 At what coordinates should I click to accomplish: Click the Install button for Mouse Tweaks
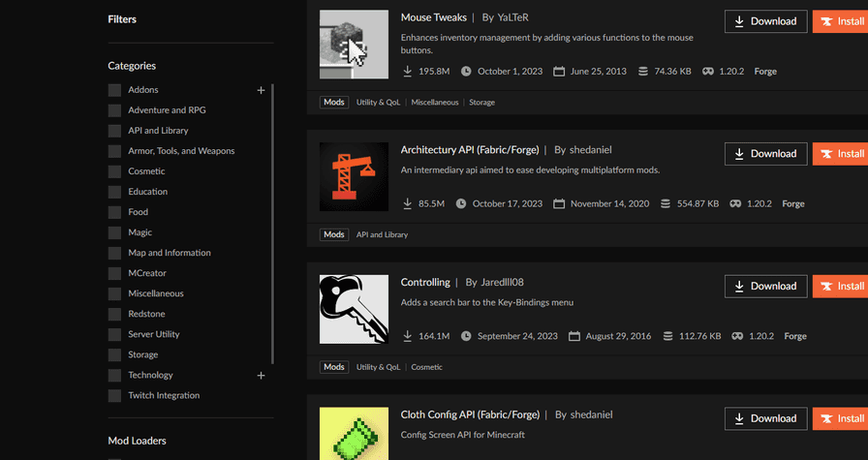coord(841,21)
